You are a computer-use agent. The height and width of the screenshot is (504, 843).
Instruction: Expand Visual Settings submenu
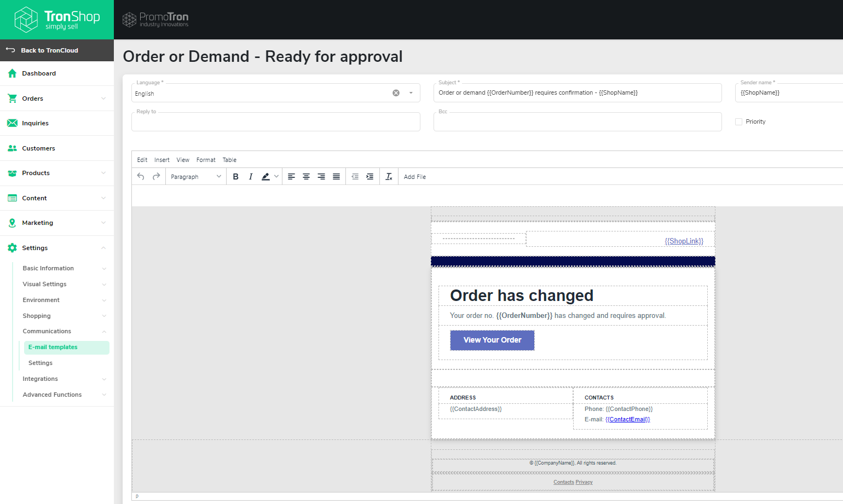tap(104, 285)
